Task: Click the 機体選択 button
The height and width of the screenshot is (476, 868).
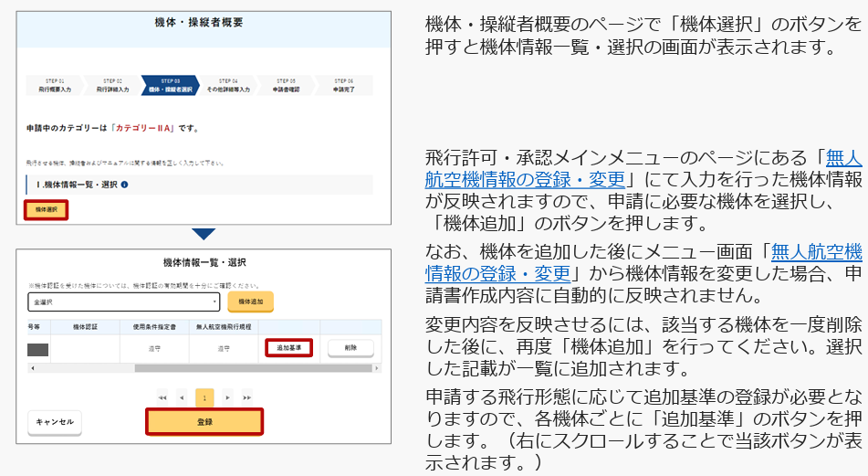Action: (46, 210)
